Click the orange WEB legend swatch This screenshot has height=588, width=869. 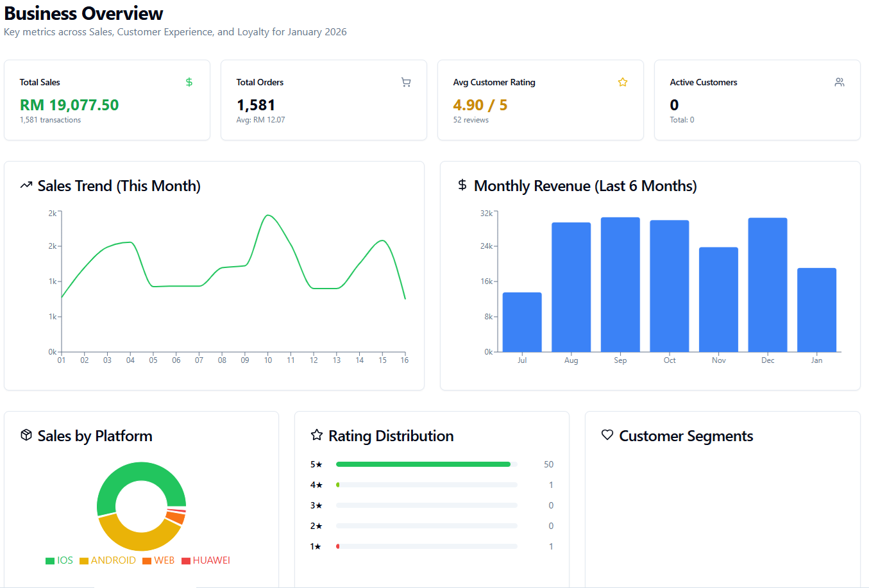[x=147, y=561]
